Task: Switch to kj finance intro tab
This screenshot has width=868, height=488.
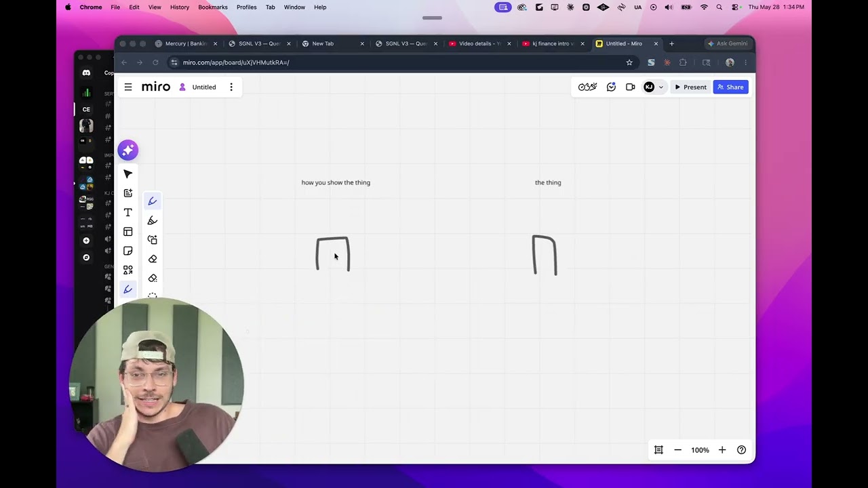Action: tap(553, 43)
